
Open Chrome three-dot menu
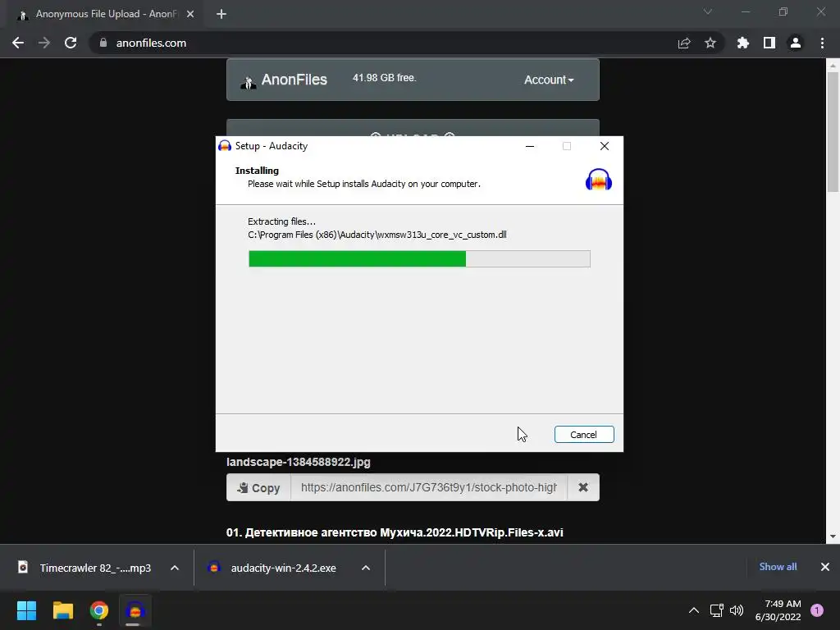point(822,43)
